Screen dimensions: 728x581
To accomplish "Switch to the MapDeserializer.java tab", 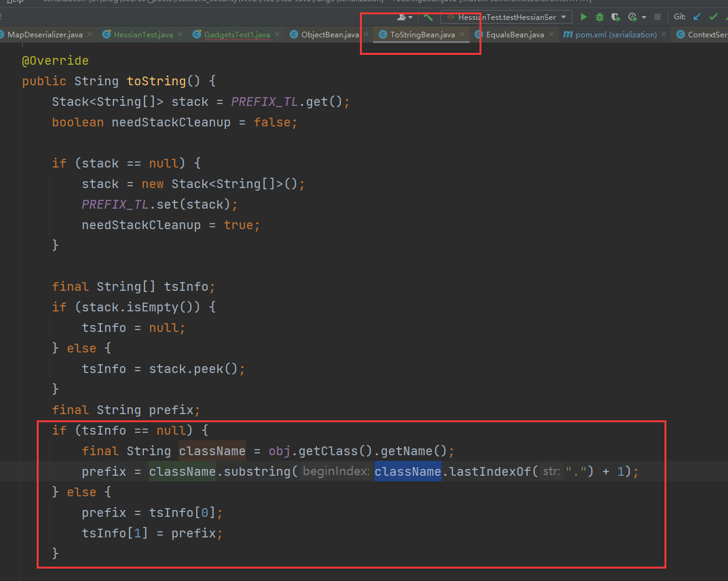I will pyautogui.click(x=45, y=35).
